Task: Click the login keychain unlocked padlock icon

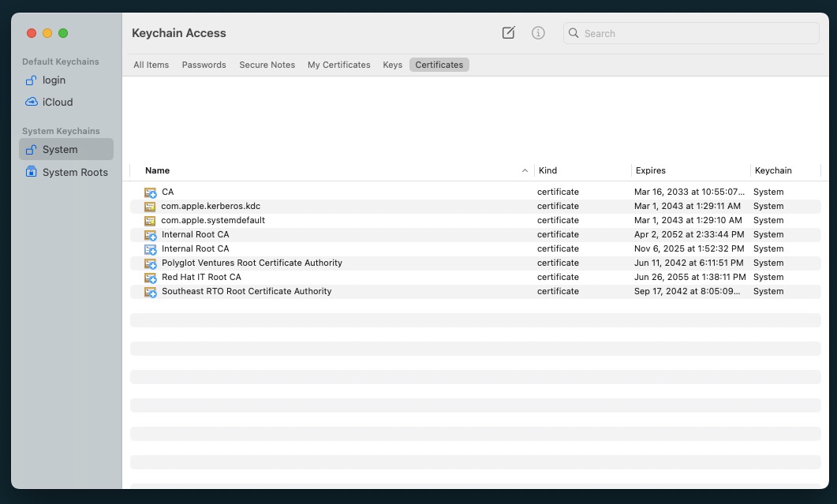Action: pyautogui.click(x=32, y=80)
